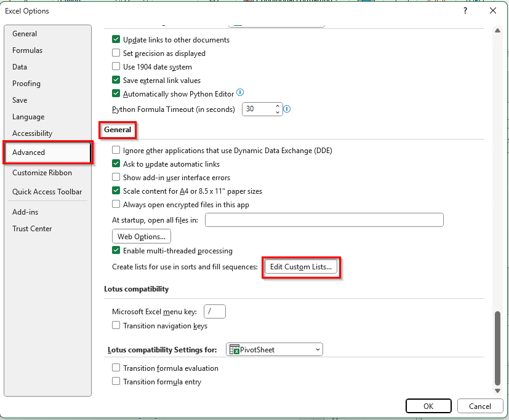The width and height of the screenshot is (509, 420).
Task: Select Formulas category in sidebar
Action: point(27,50)
